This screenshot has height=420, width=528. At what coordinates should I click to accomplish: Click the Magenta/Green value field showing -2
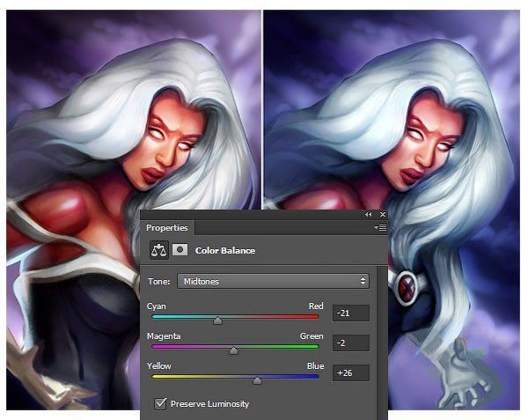pyautogui.click(x=351, y=343)
